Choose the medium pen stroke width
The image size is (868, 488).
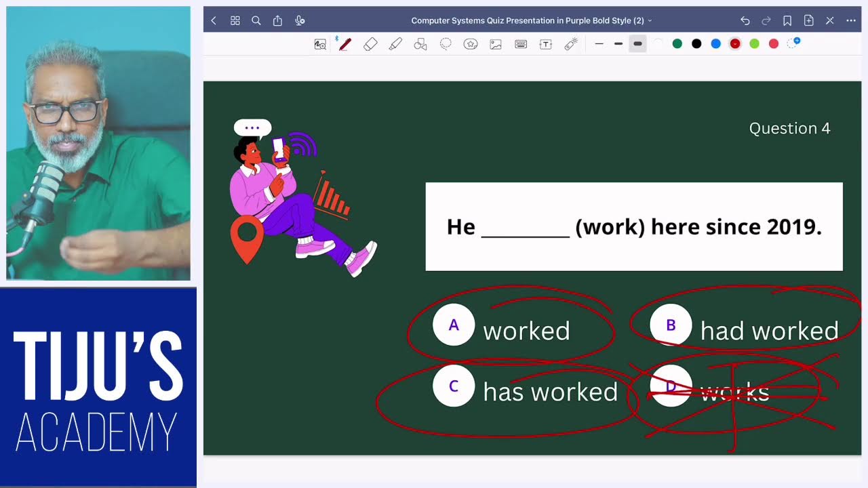(618, 44)
